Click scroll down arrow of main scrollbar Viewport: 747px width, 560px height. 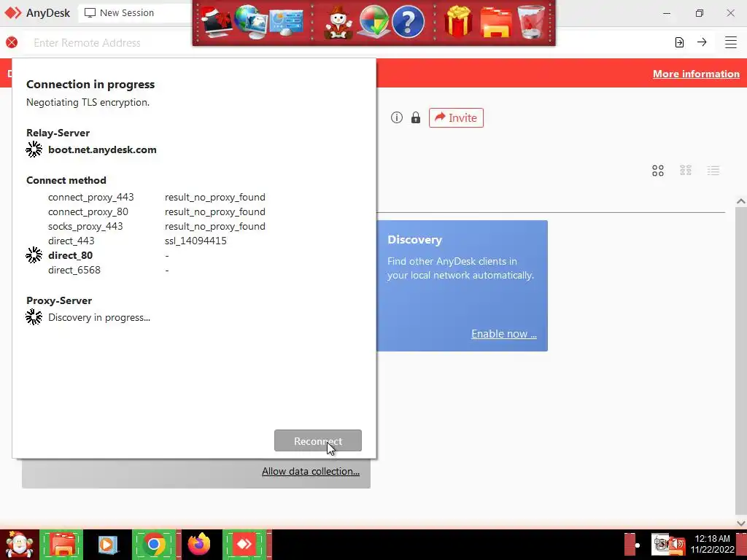point(741,523)
